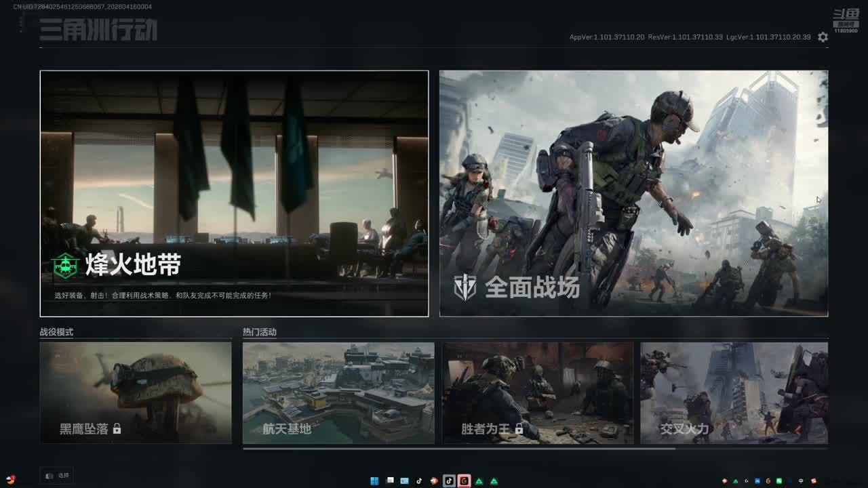Open the 胜者为王 event tile

click(538, 393)
